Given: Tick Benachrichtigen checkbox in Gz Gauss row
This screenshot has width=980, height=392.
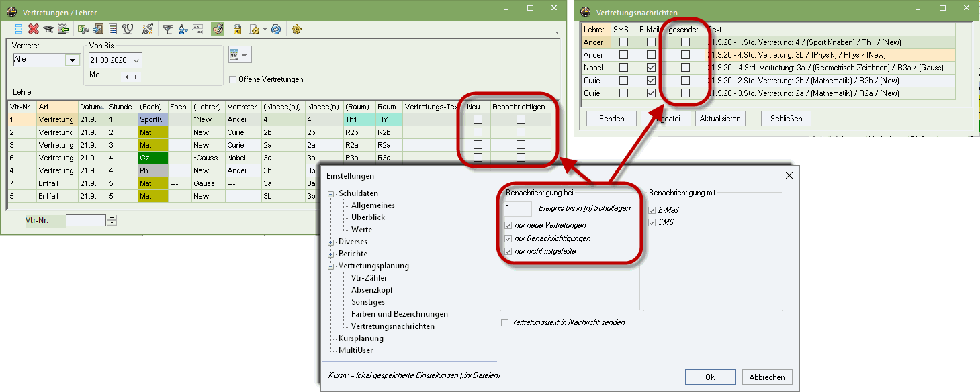Looking at the screenshot, I should click(521, 158).
